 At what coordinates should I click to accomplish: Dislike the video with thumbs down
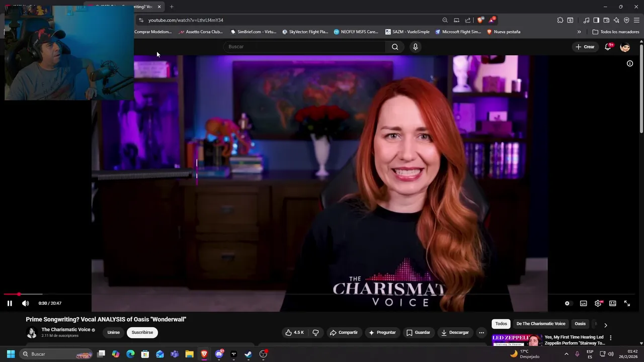(315, 332)
